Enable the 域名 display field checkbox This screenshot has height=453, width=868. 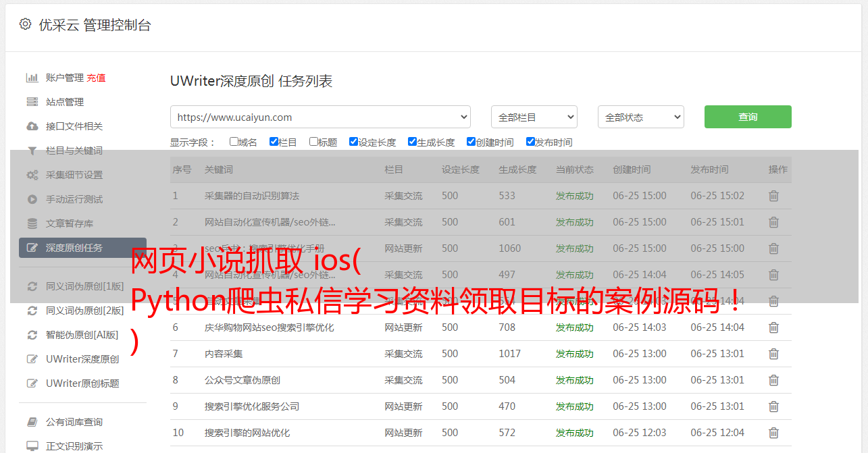pyautogui.click(x=234, y=142)
